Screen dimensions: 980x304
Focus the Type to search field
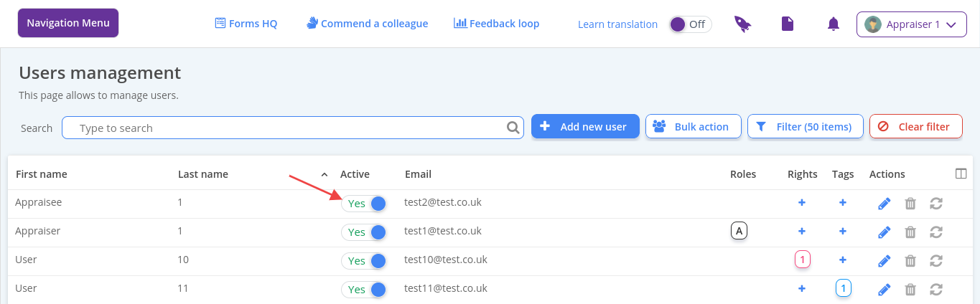click(287, 128)
